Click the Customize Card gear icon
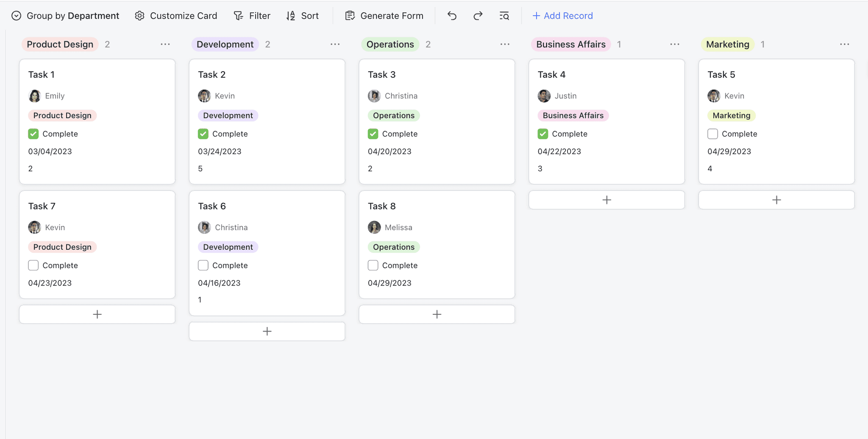 click(139, 16)
